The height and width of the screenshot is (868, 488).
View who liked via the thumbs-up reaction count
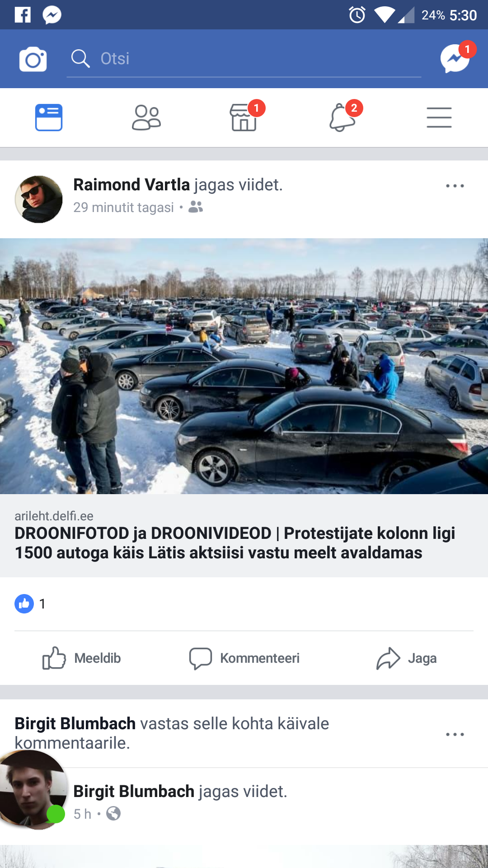(30, 604)
